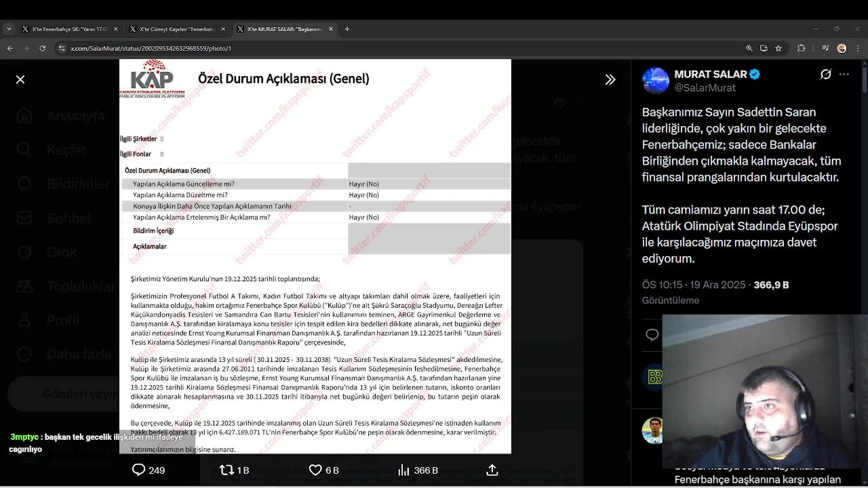Open the browser three-dot menu
Image resolution: width=868 pixels, height=488 pixels.
857,48
